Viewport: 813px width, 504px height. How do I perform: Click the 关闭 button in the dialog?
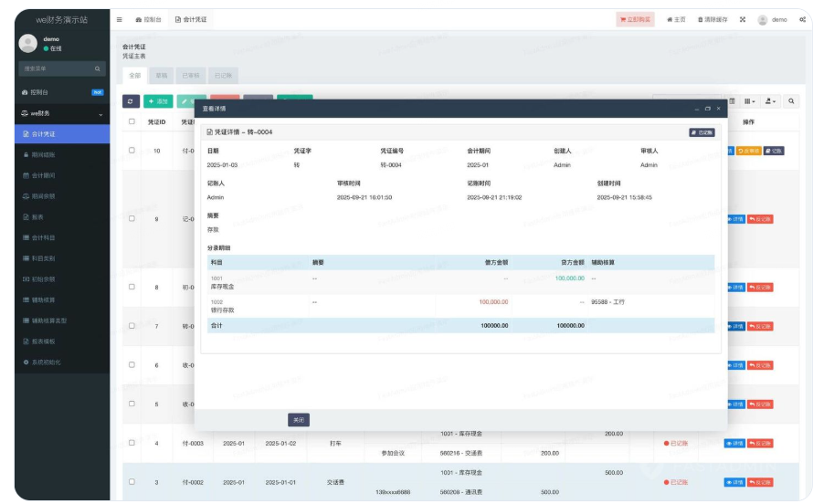(298, 420)
